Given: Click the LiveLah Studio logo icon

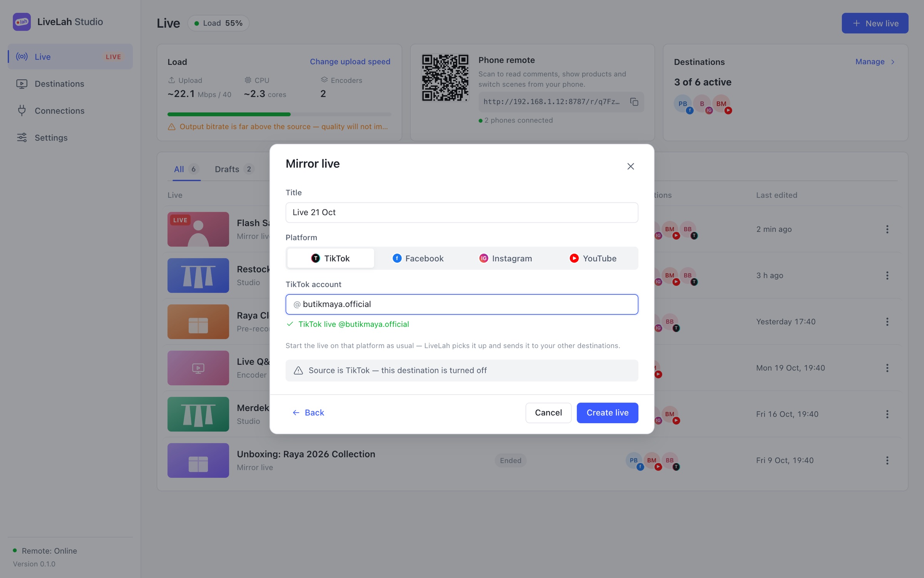Looking at the screenshot, I should 22,22.
